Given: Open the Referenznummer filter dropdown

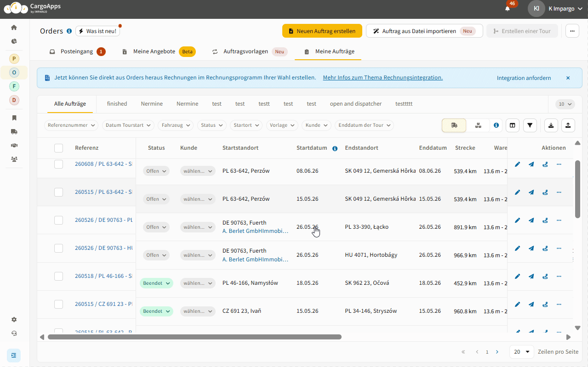Looking at the screenshot, I should coord(71,125).
